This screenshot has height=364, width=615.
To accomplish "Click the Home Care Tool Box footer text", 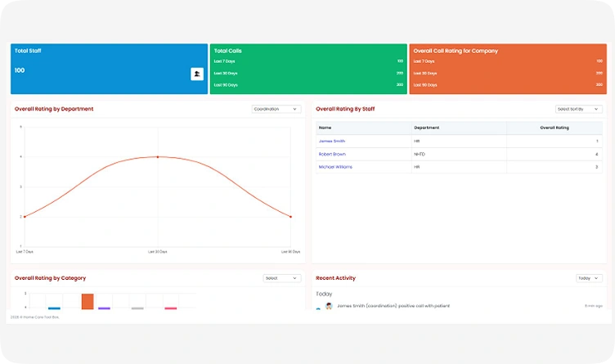I will [x=35, y=317].
